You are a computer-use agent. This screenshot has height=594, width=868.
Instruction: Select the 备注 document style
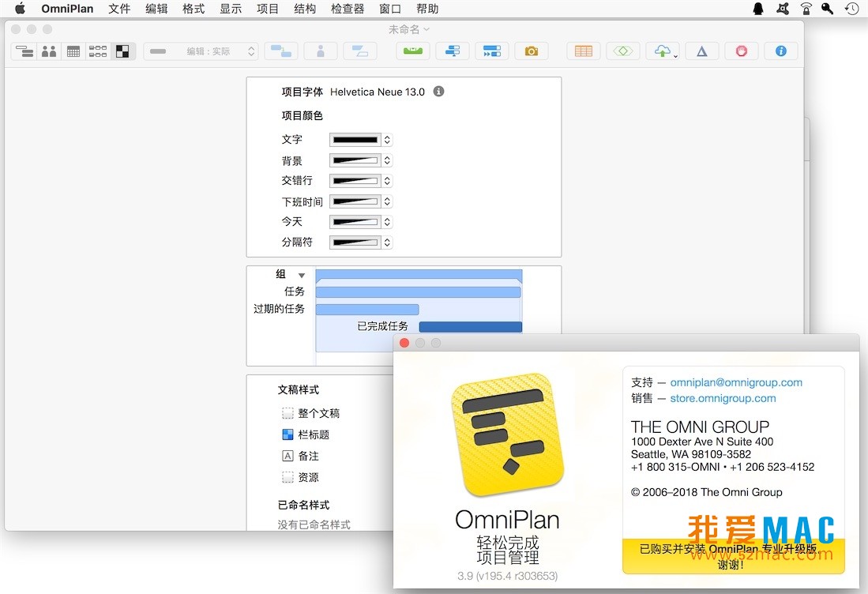point(301,456)
